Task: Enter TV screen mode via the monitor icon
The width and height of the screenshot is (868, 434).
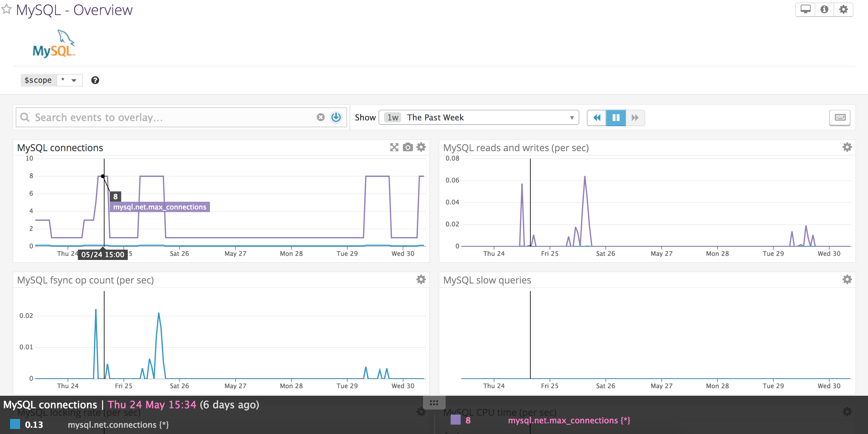Action: (805, 9)
